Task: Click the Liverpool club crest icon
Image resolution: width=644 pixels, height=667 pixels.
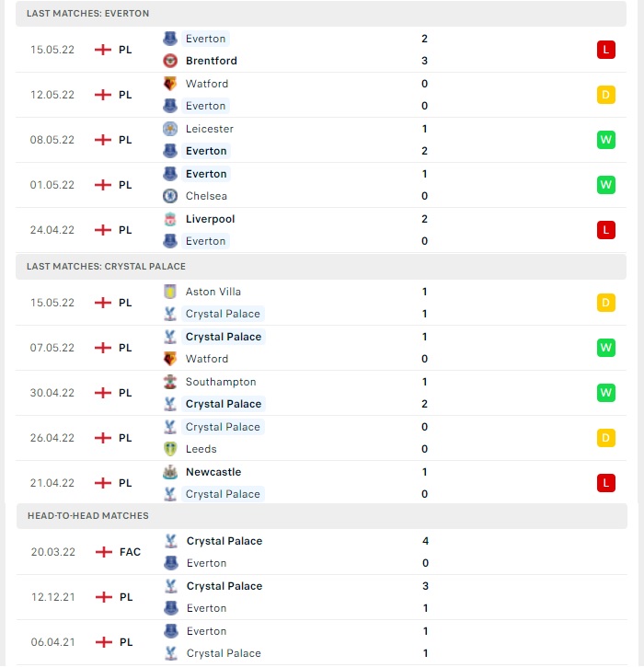Action: point(170,219)
